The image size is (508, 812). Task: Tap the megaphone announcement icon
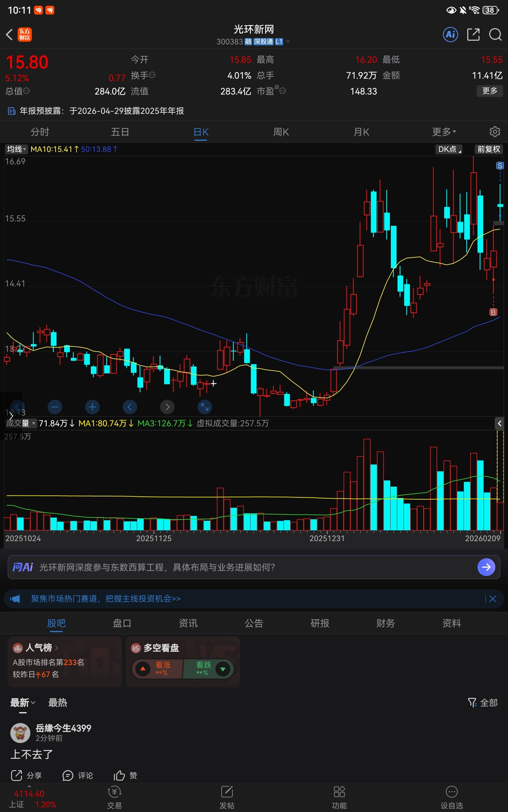point(15,599)
